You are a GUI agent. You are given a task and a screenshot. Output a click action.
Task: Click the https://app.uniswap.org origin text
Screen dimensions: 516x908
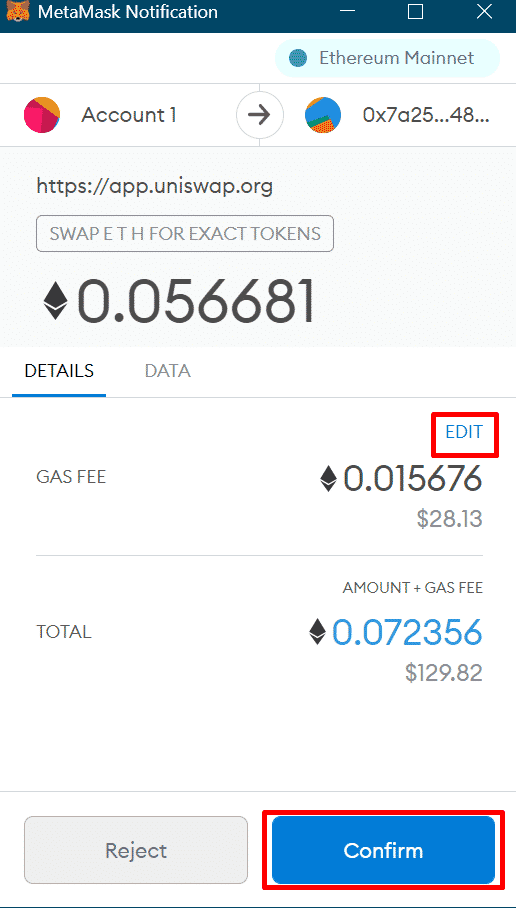[x=155, y=186]
